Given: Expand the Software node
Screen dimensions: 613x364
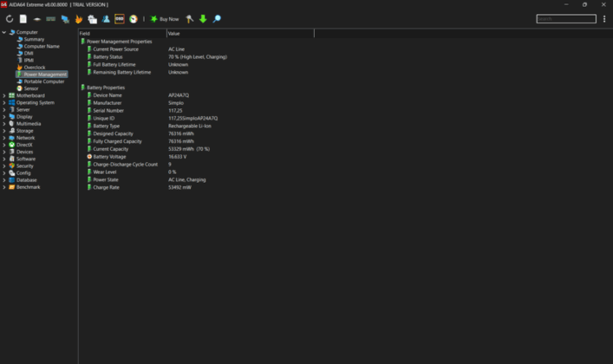Looking at the screenshot, I should tap(4, 159).
